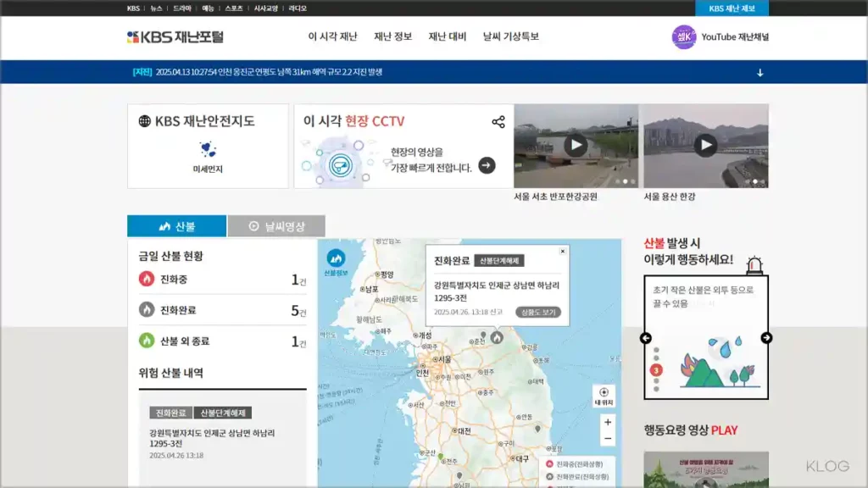Viewport: 868px width, 488px height.
Task: Expand the earthquake alert ticker arrow
Action: coord(760,73)
